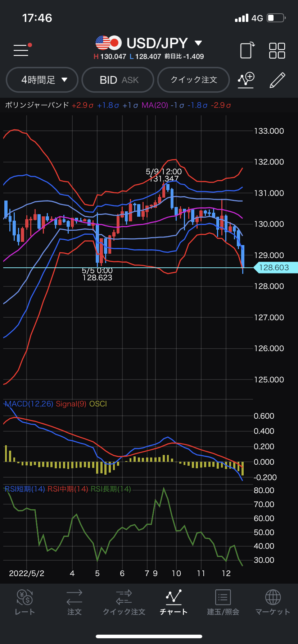Select the pencil drawing tool

pos(277,80)
